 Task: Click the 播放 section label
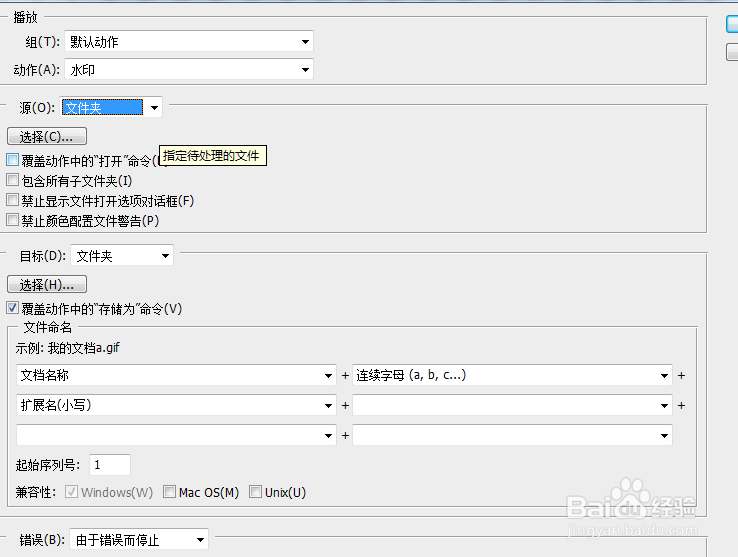tap(25, 17)
